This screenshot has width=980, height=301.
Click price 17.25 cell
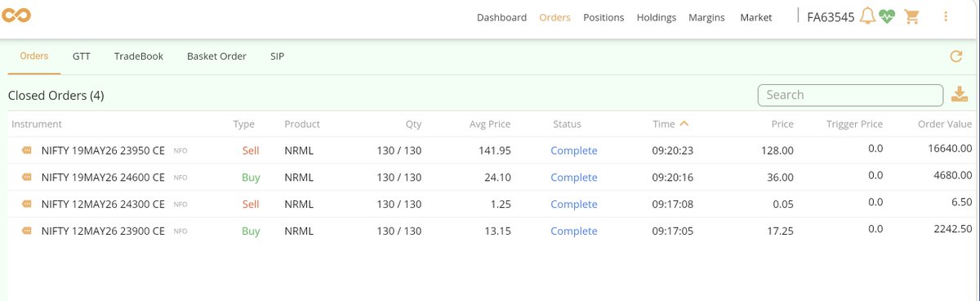[780, 231]
